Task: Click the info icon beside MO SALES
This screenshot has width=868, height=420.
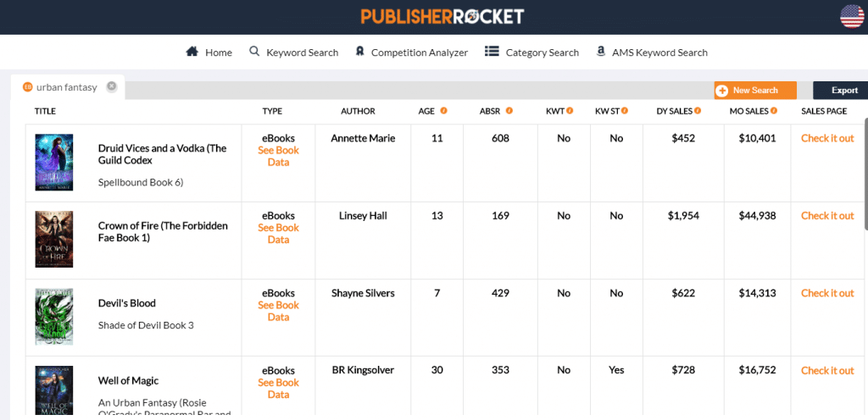Action: [775, 111]
